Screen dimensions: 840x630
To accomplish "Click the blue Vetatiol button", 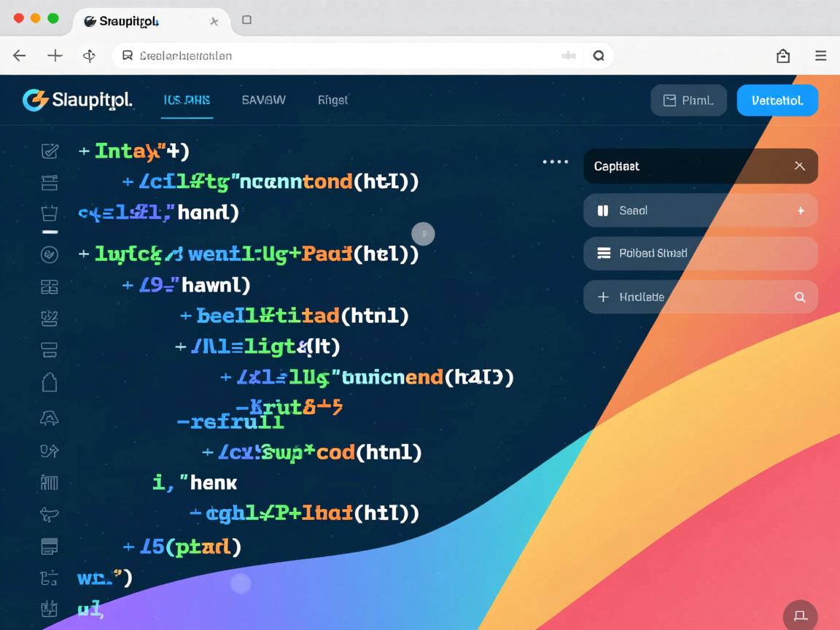I will click(x=777, y=100).
